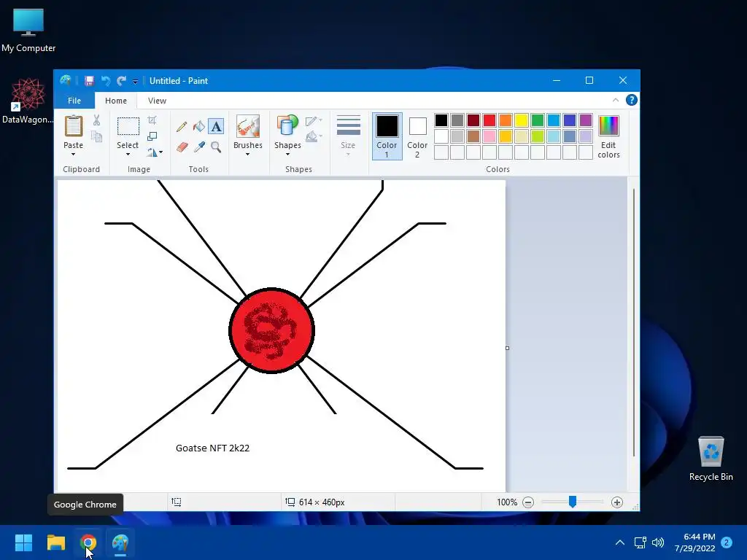Click the Undo arrow in title bar
747x560 pixels.
[x=106, y=81]
